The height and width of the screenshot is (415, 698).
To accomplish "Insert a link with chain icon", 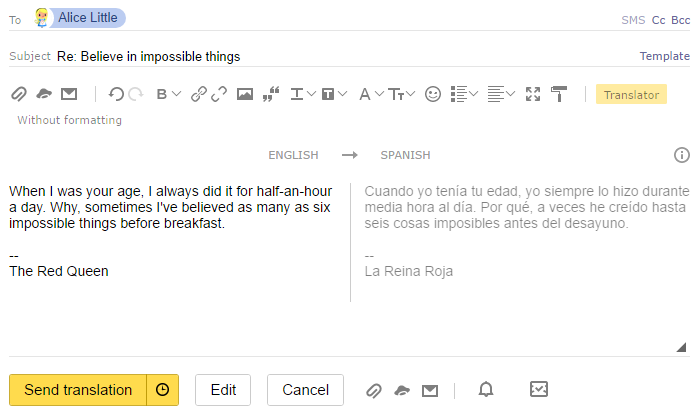I will point(199,94).
